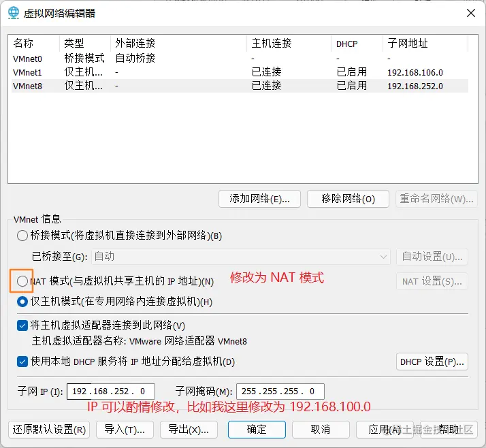This screenshot has width=486, height=448.
Task: Click the 外部连接 column header
Action: pos(179,43)
